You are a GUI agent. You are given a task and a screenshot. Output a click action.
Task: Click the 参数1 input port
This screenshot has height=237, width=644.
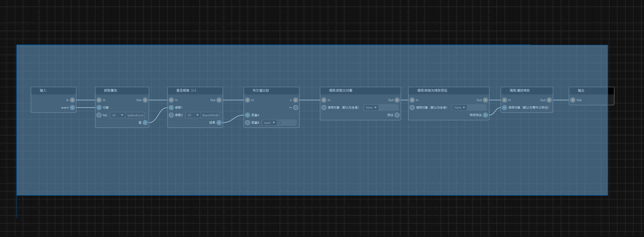coord(171,107)
